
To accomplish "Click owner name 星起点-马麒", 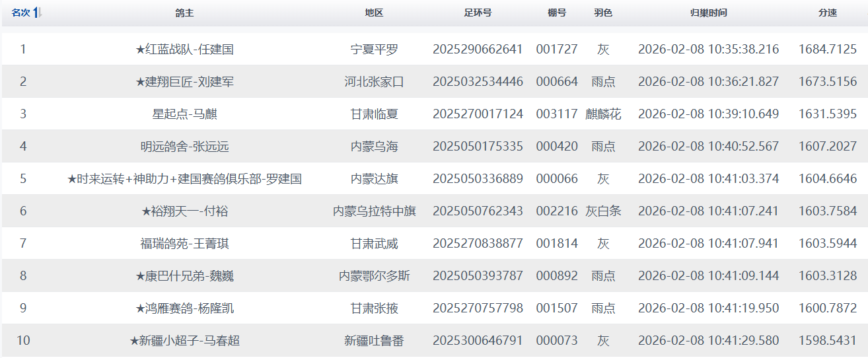I will (x=184, y=114).
